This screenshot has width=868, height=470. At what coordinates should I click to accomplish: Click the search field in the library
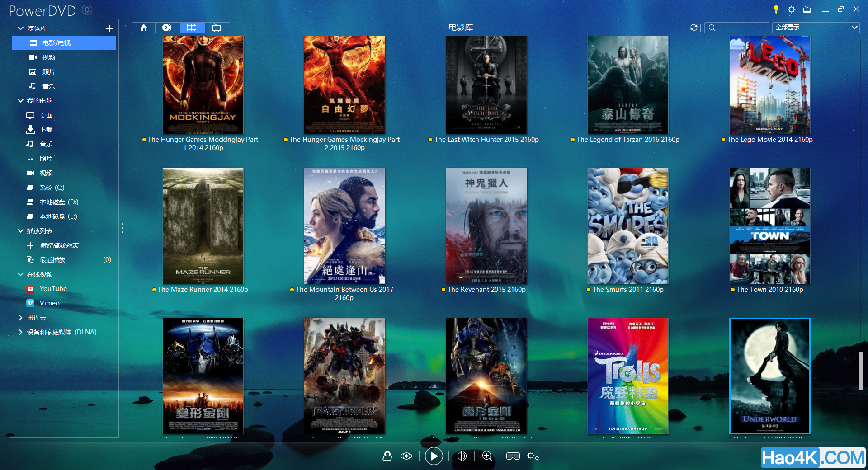click(737, 28)
